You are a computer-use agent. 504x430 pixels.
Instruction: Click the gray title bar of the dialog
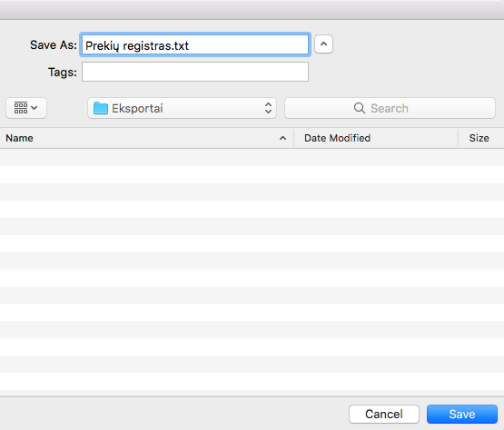point(252,10)
